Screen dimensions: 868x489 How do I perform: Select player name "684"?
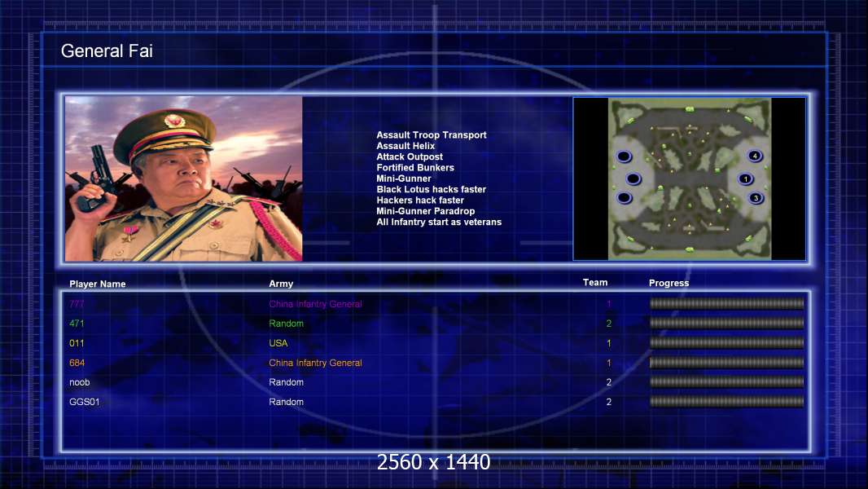coord(77,363)
